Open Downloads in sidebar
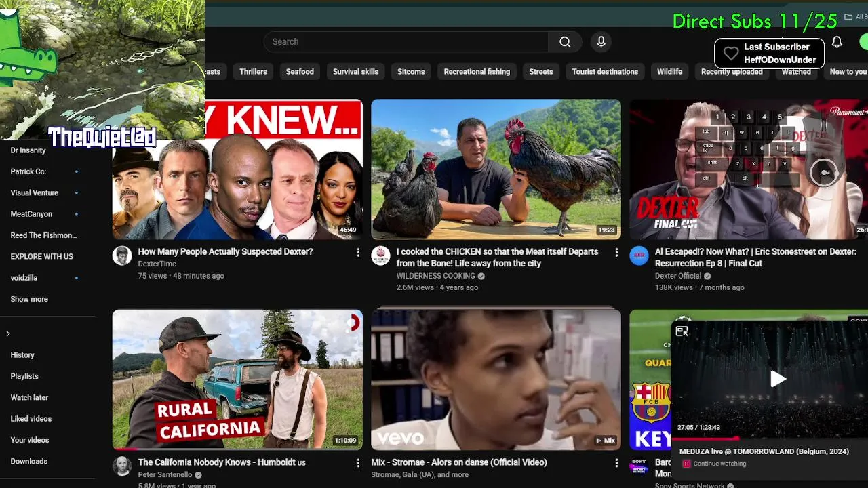Image resolution: width=868 pixels, height=488 pixels. (28, 461)
